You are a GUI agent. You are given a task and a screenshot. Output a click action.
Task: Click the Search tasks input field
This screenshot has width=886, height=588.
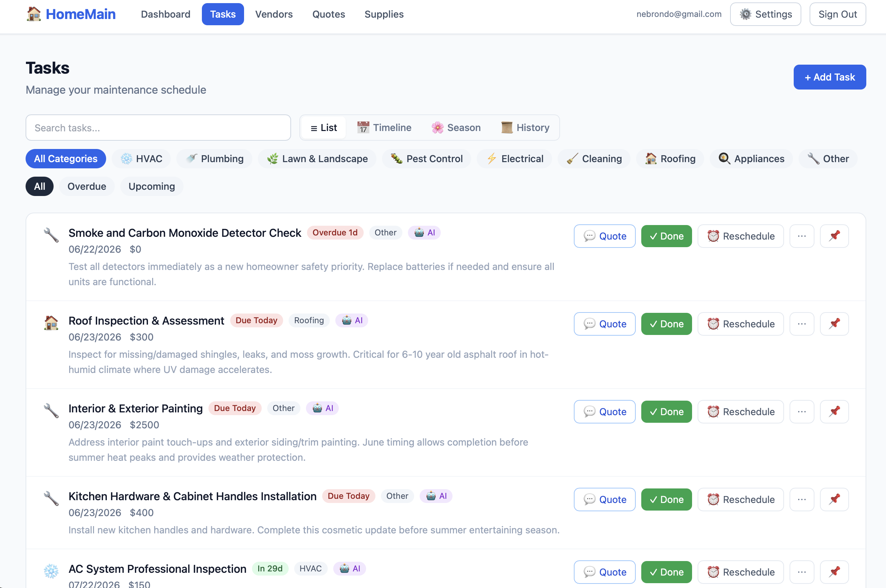[158, 128]
